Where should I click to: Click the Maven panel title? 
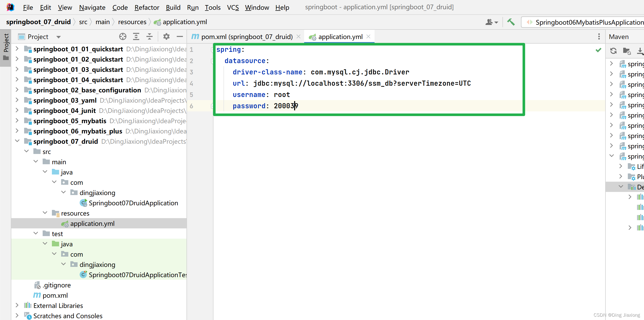click(619, 37)
